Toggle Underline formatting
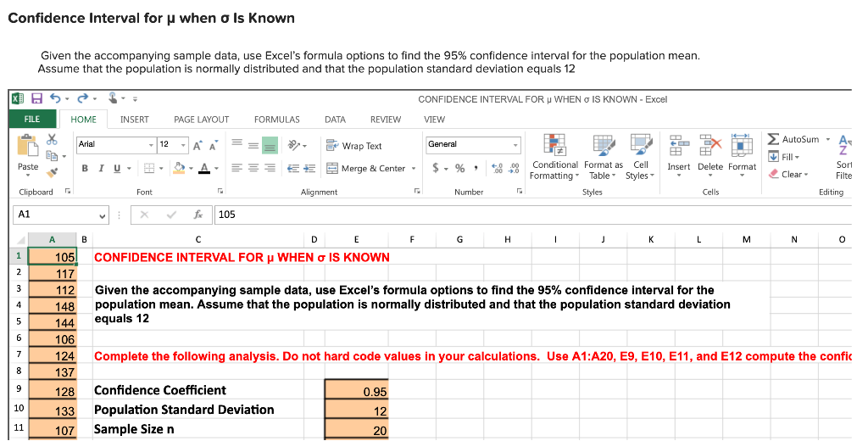Screen dimensions: 868x441 (x=117, y=169)
